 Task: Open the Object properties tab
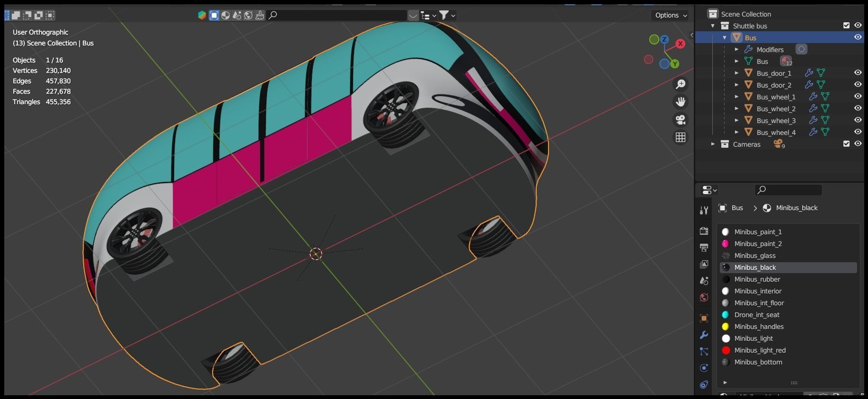coord(704,318)
